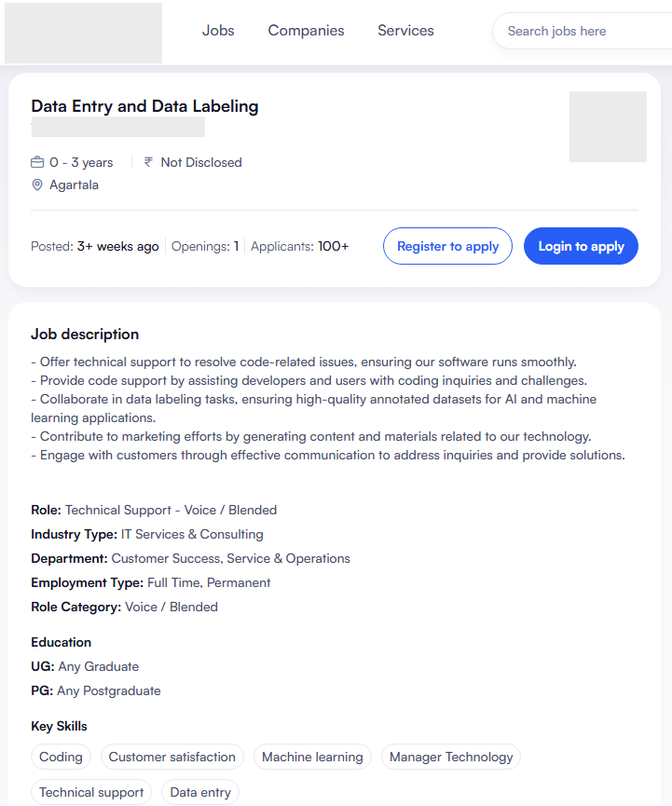The image size is (672, 806).
Task: Click the site logo in header
Action: click(83, 33)
